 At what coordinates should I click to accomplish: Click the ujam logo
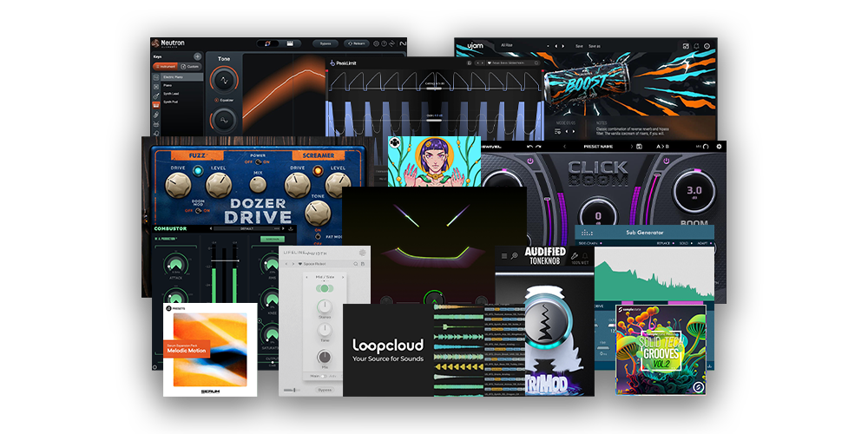(476, 45)
